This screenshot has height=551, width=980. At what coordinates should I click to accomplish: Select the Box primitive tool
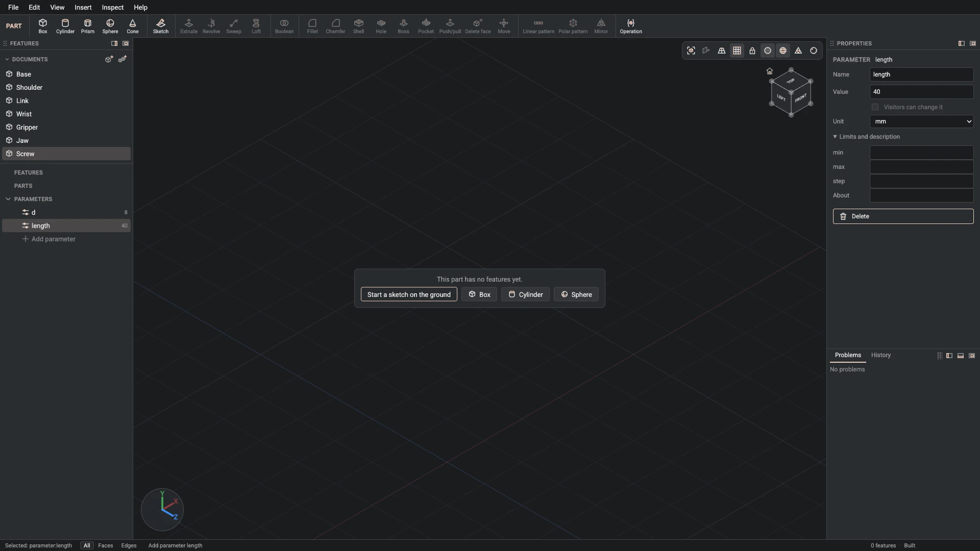point(43,26)
